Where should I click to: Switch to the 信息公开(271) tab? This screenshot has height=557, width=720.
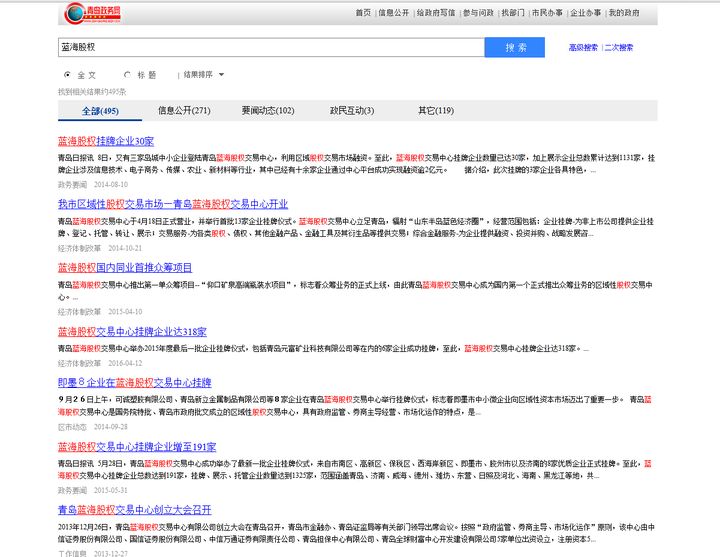184,111
